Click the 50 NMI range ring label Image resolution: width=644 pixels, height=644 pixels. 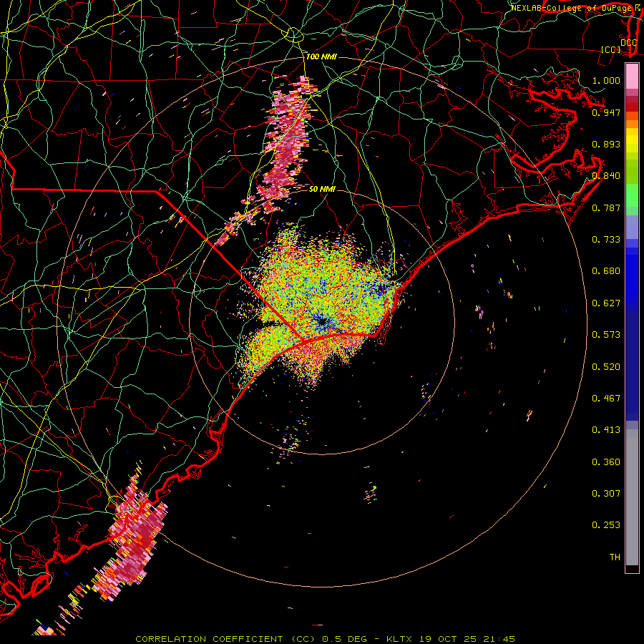click(322, 189)
